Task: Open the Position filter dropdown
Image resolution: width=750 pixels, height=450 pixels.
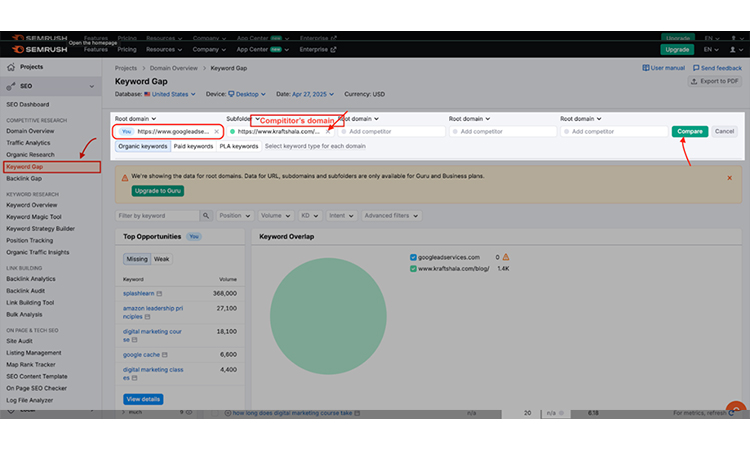Action: click(234, 216)
